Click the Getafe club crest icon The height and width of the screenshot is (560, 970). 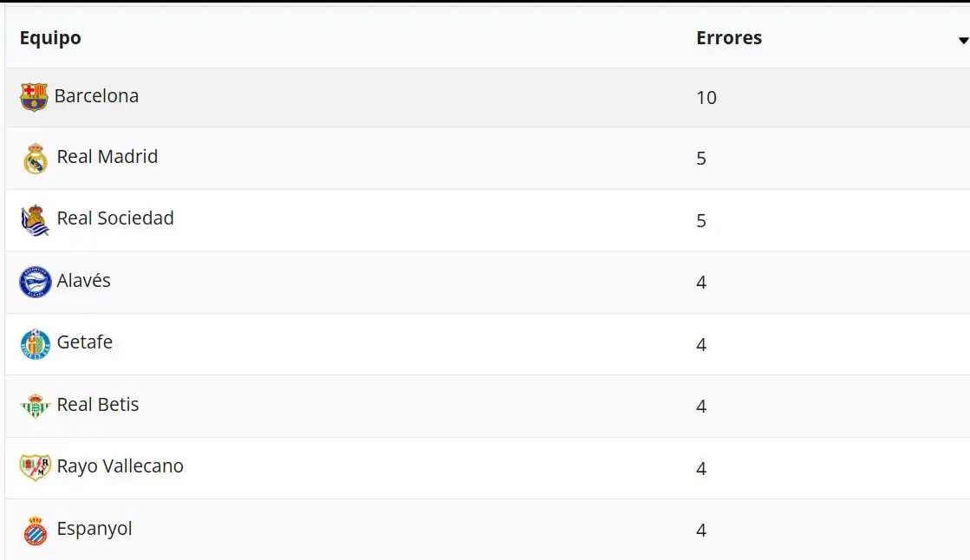pyautogui.click(x=36, y=344)
